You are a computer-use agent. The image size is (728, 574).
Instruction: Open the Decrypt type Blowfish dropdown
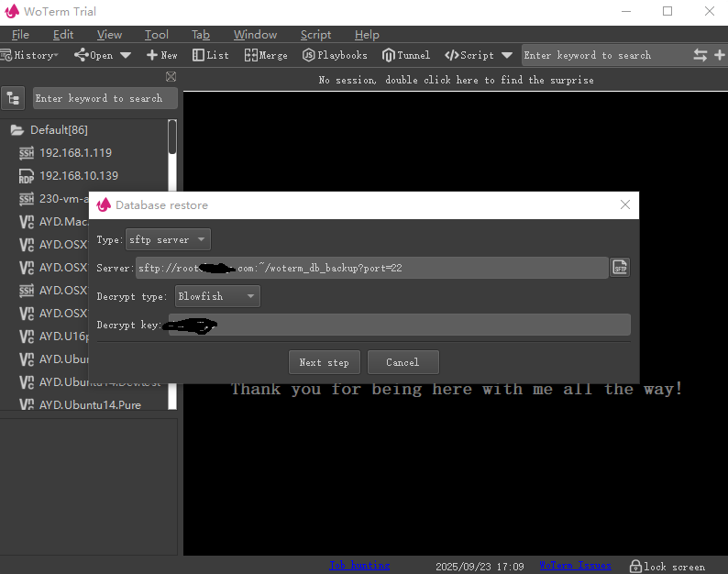(x=217, y=296)
